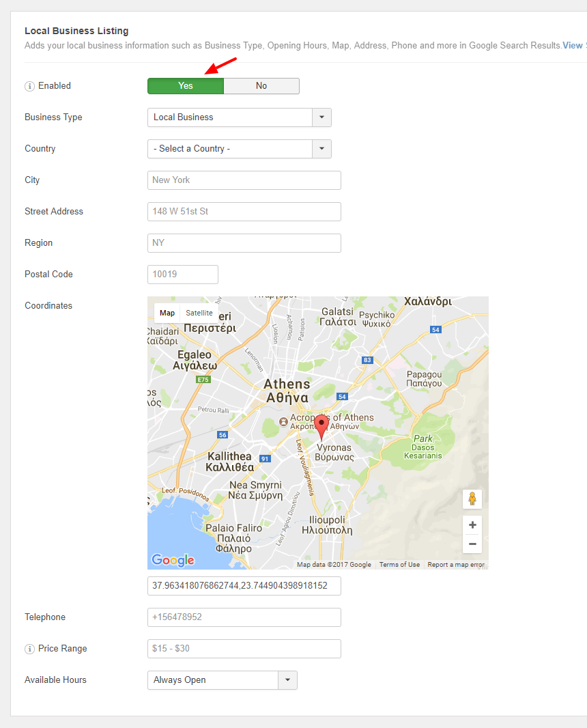The height and width of the screenshot is (728, 587).
Task: Click the info icon beside Enabled
Action: [x=30, y=86]
